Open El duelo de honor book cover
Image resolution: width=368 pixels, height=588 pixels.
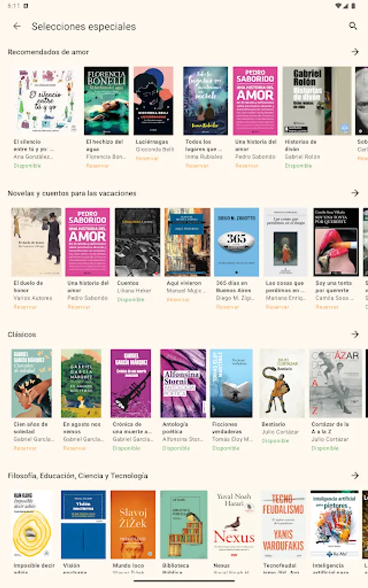click(x=36, y=242)
